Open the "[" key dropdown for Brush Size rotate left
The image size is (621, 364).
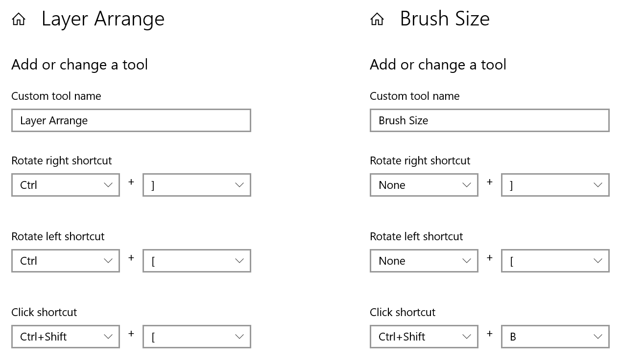555,261
